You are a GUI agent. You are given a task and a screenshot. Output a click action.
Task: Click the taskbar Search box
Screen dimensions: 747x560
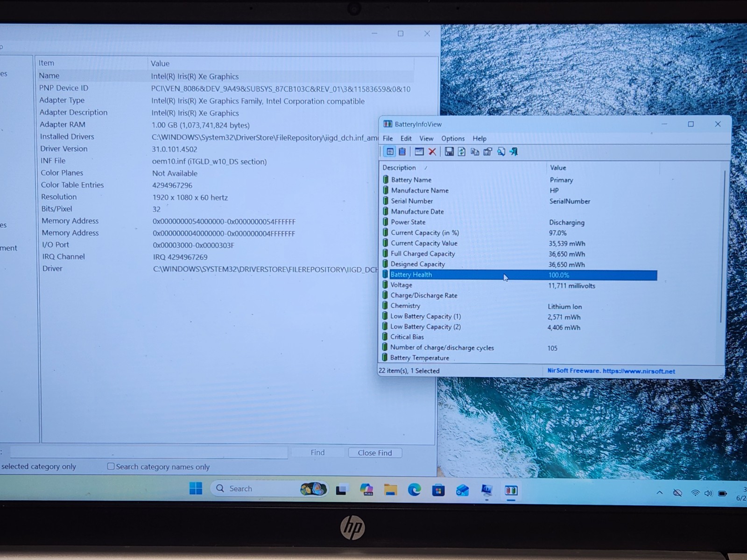point(269,489)
